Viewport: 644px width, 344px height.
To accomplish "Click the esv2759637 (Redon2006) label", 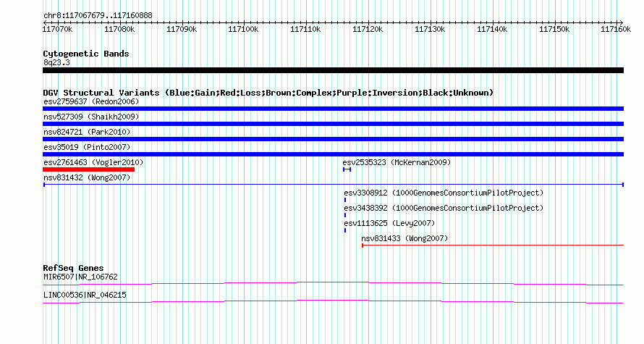I will (91, 101).
